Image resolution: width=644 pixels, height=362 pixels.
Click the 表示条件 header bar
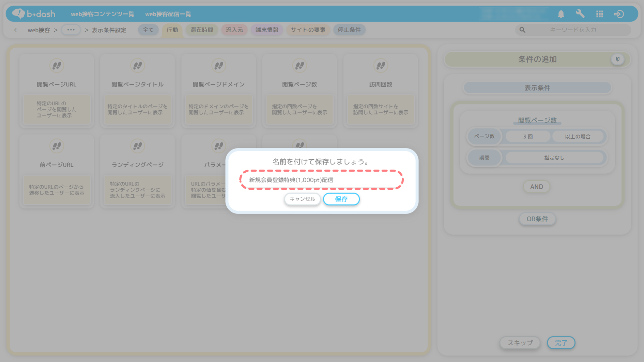pos(537,88)
